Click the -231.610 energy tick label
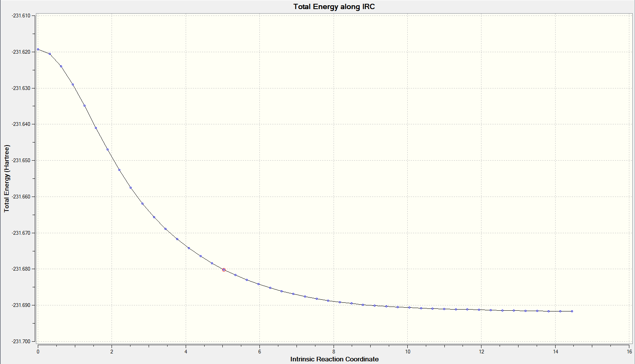 pyautogui.click(x=21, y=16)
